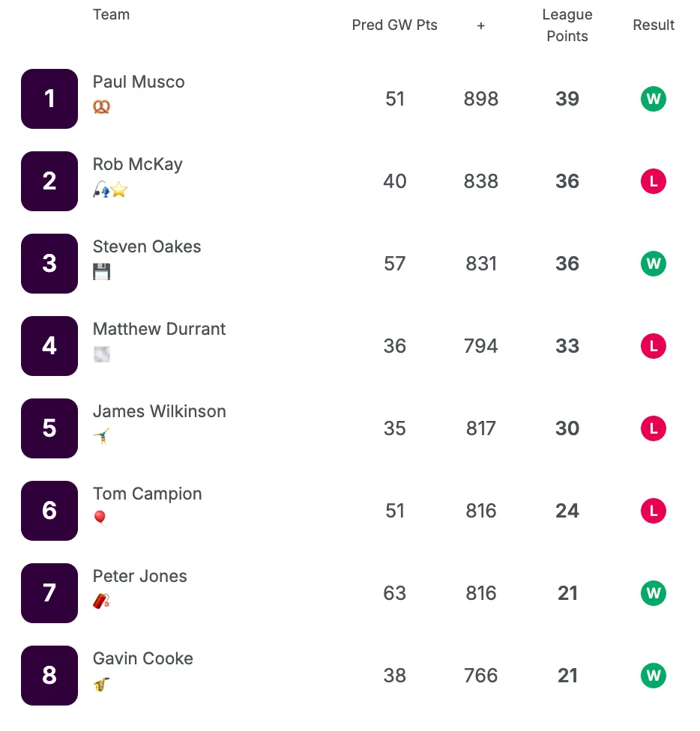Sort by Pred GW Pts column header
Image resolution: width=700 pixels, height=731 pixels.
pyautogui.click(x=395, y=25)
